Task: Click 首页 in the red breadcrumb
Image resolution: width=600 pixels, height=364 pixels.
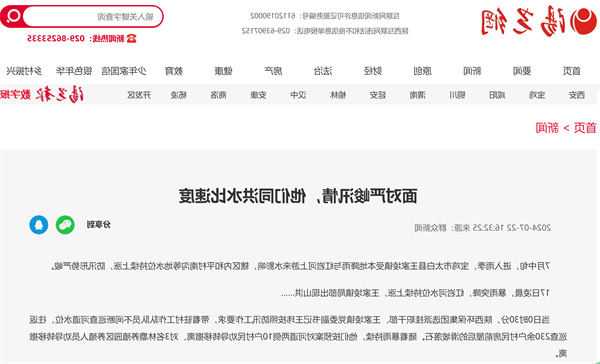Action: (x=585, y=127)
